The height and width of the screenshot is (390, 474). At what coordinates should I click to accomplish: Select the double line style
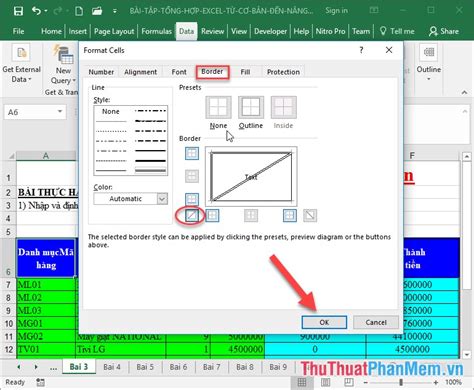(x=150, y=170)
